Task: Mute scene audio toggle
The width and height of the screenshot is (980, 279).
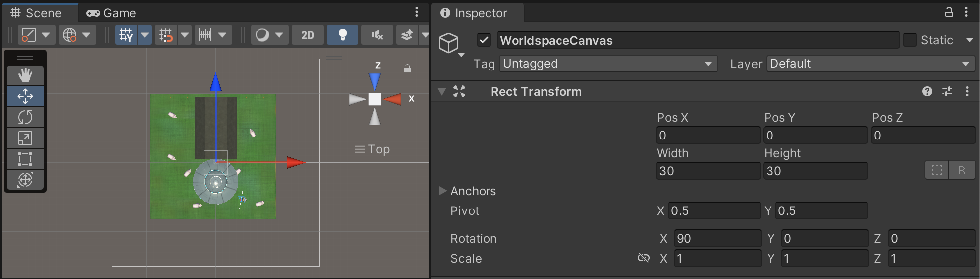Action: click(377, 35)
